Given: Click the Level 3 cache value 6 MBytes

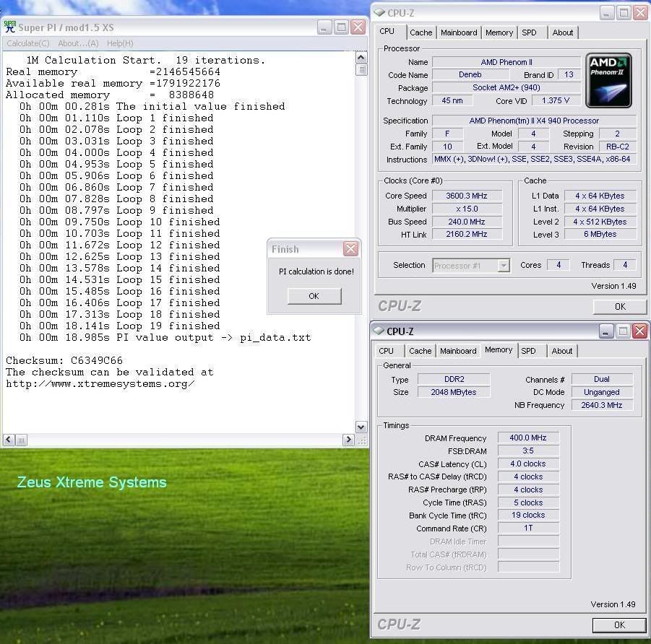Looking at the screenshot, I should 600,234.
